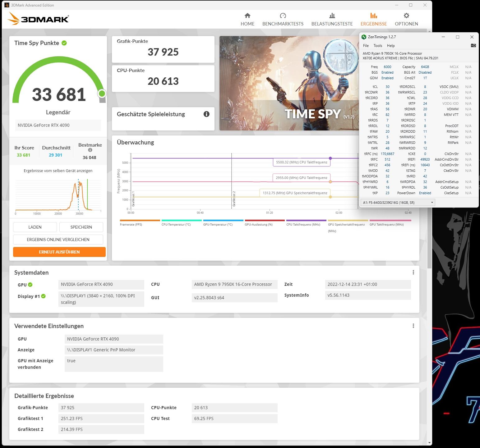Click the GUI version v2.25.8043 s64
The height and width of the screenshot is (448, 480).
tap(234, 298)
